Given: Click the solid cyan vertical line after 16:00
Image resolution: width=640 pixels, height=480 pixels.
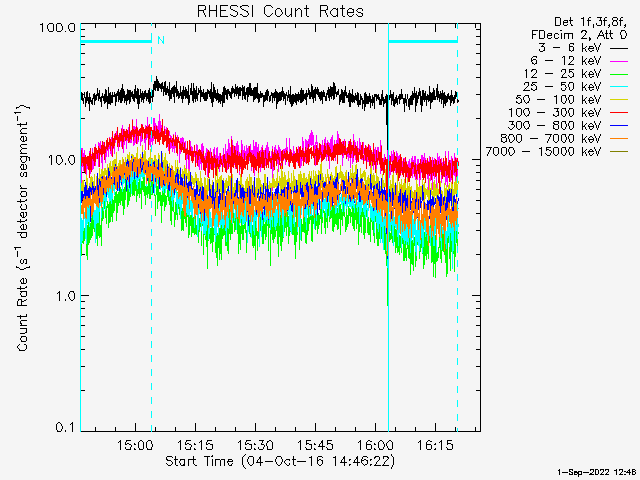Looking at the screenshot, I should coord(388,227).
